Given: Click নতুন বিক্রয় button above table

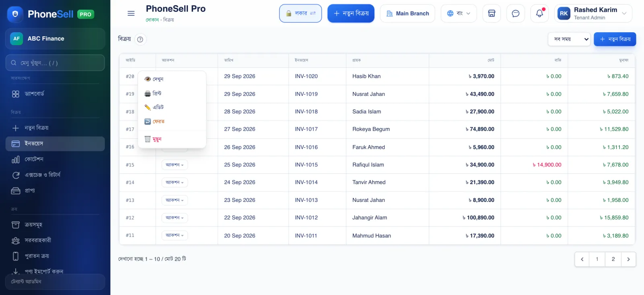Looking at the screenshot, I should coord(615,39).
